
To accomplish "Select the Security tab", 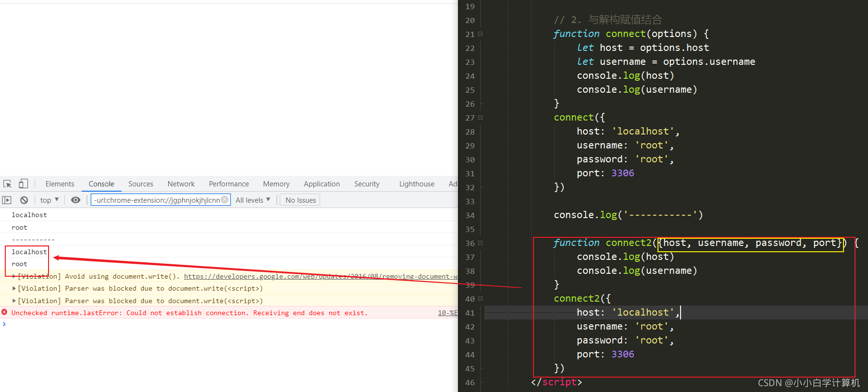I will click(367, 184).
